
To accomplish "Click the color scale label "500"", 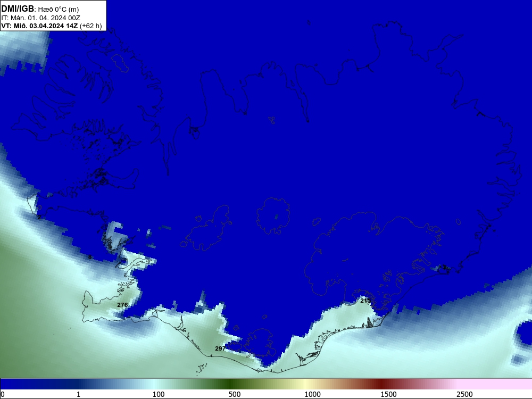I will pos(235,394).
